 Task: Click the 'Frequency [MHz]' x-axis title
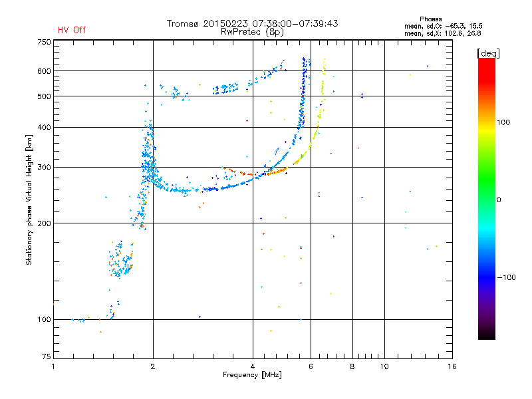[x=252, y=375]
